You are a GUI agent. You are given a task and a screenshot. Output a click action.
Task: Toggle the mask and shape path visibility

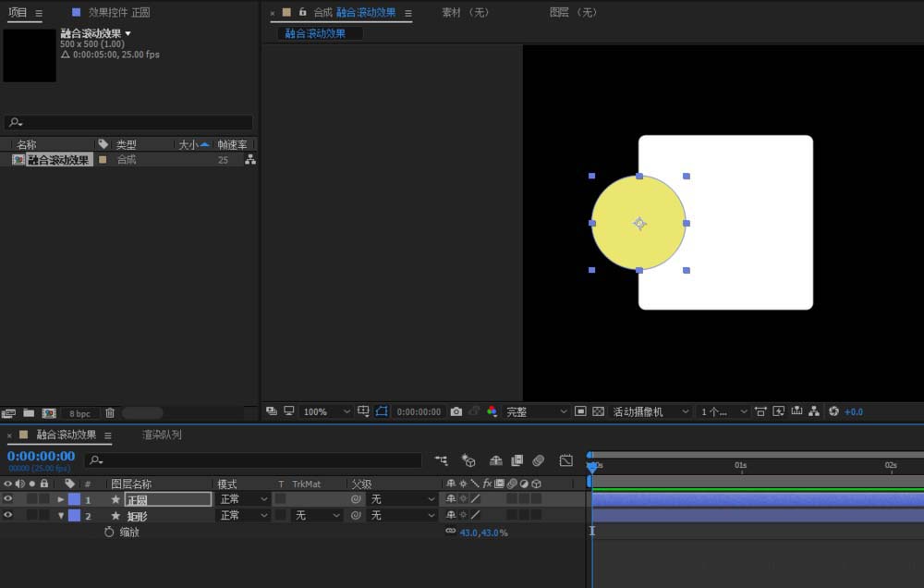pyautogui.click(x=383, y=411)
